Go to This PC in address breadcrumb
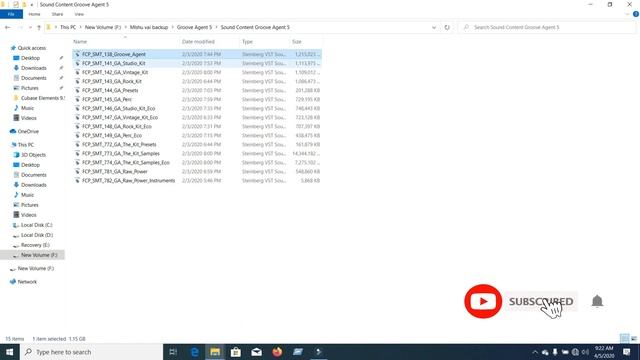The width and height of the screenshot is (640, 360). 68,27
